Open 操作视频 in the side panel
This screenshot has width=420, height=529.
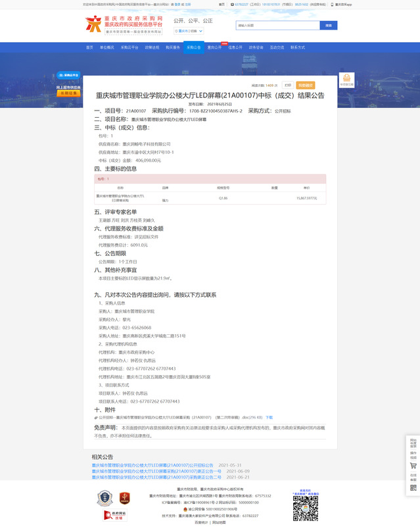pyautogui.click(x=413, y=455)
